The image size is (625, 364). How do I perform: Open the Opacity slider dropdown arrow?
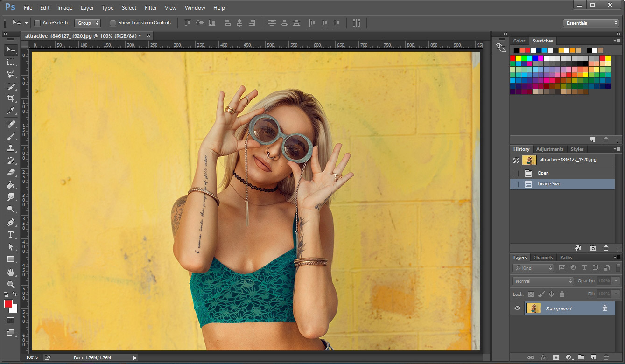point(617,281)
